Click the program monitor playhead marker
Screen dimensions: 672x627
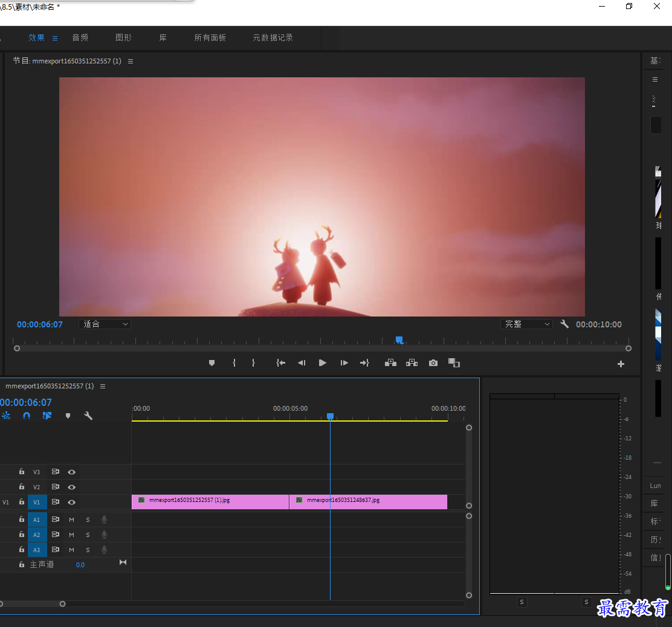[399, 340]
